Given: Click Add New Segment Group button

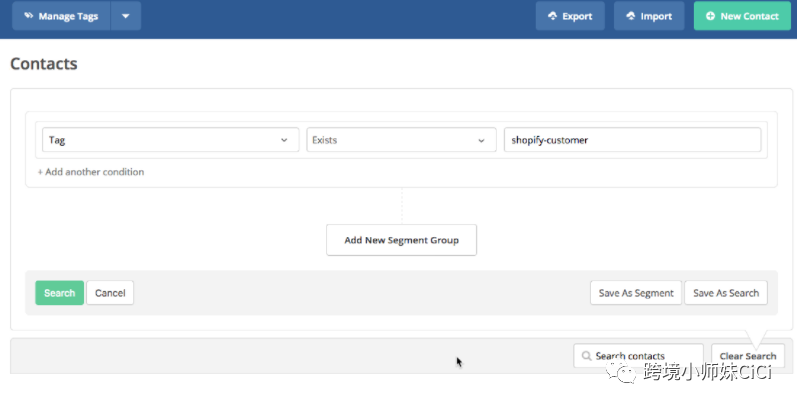Looking at the screenshot, I should [402, 240].
